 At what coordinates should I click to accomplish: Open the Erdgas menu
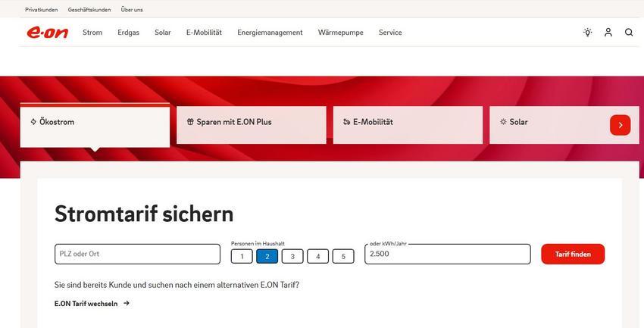[129, 33]
